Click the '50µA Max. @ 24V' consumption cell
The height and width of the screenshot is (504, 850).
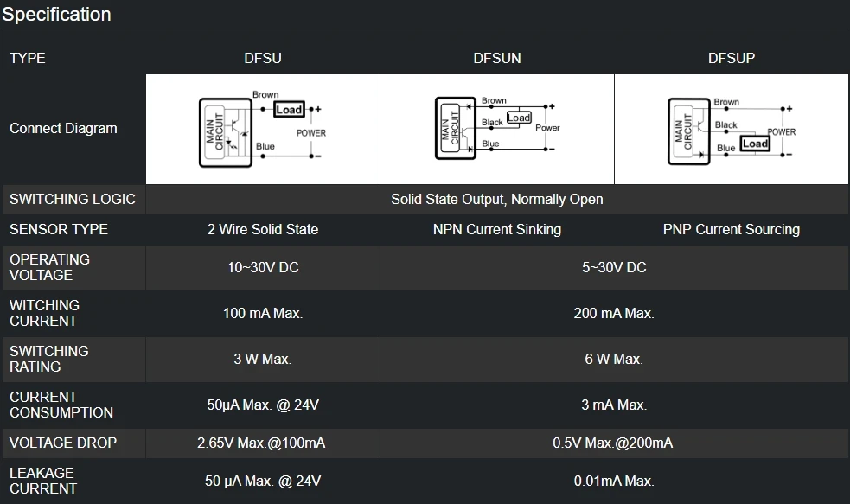[263, 405]
